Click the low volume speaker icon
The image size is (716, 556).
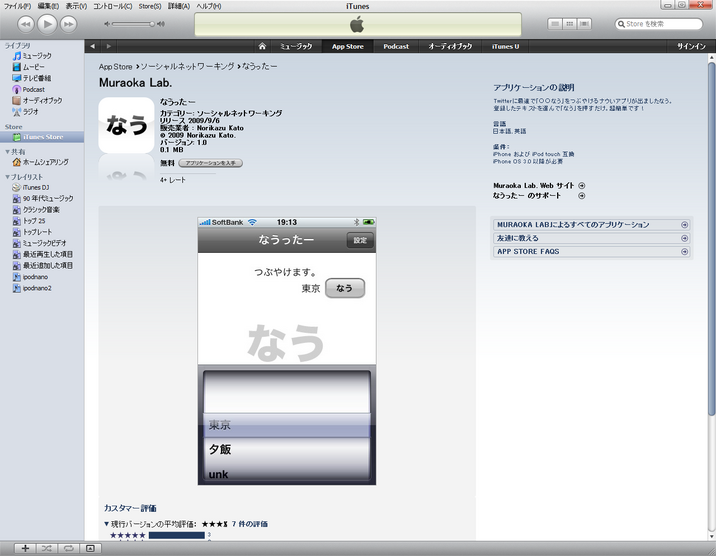(x=107, y=24)
